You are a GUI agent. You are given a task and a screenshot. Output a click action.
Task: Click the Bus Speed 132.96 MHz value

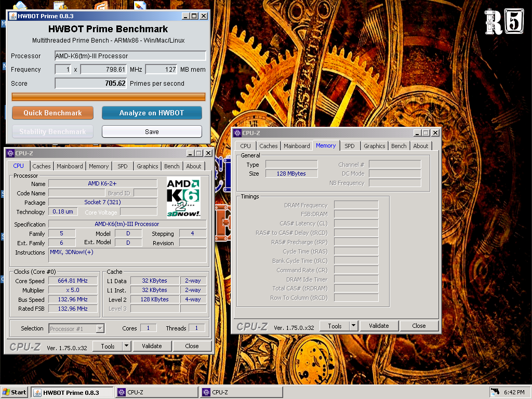coord(73,299)
